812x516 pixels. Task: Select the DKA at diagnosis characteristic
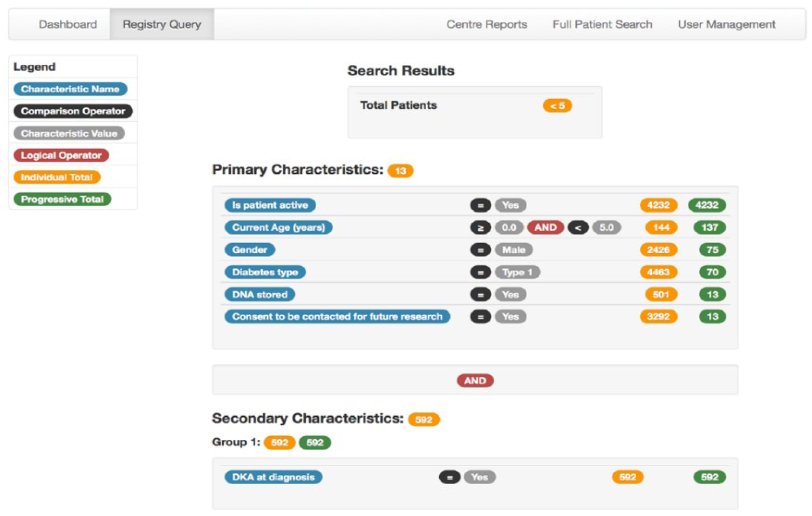(x=274, y=477)
